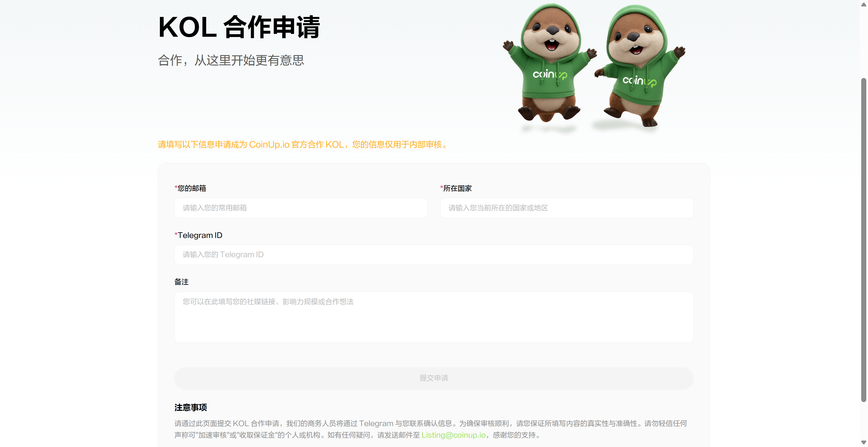The width and height of the screenshot is (868, 447).
Task: Submit the application via 提交申请 button
Action: [434, 378]
